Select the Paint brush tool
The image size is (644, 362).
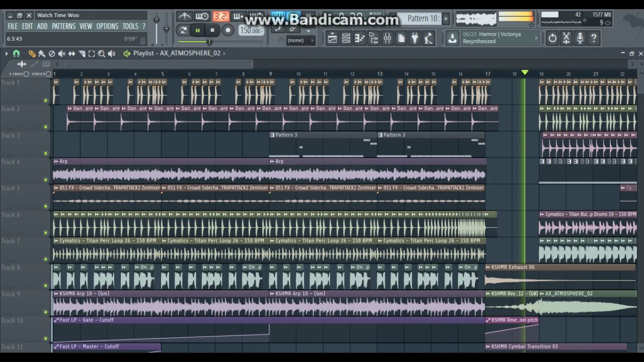(42, 53)
